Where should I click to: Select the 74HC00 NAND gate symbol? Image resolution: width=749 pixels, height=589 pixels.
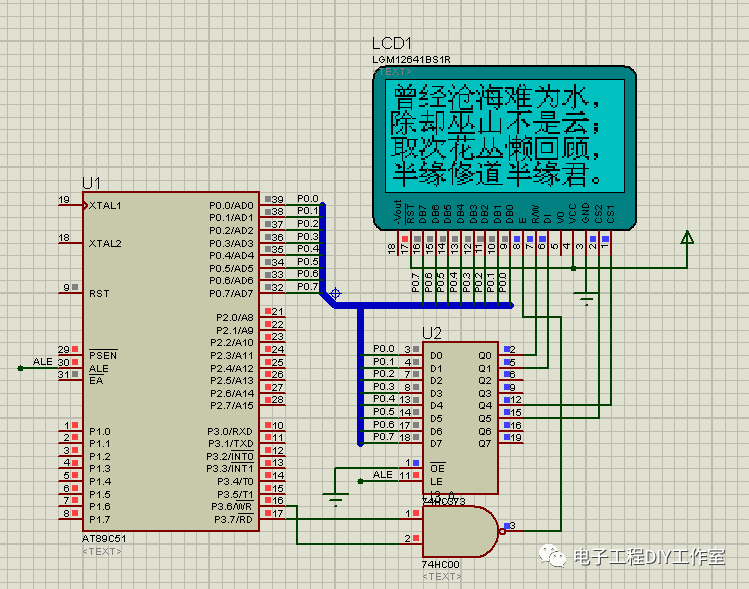coord(460,531)
